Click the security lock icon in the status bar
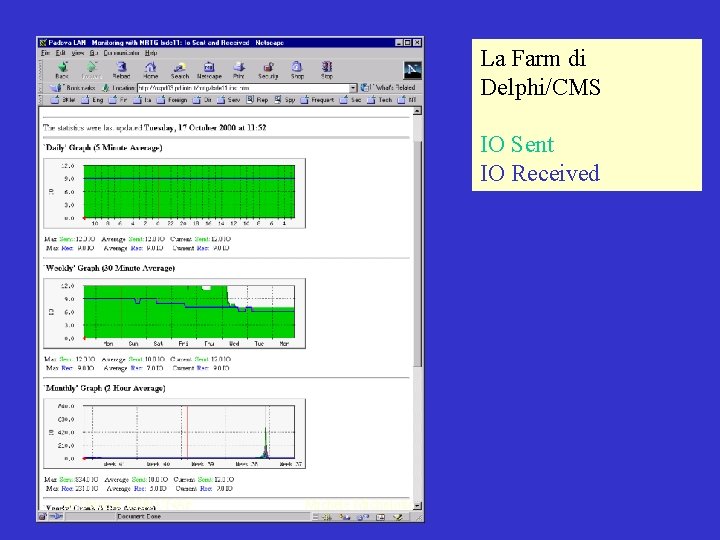 pyautogui.click(x=42, y=517)
